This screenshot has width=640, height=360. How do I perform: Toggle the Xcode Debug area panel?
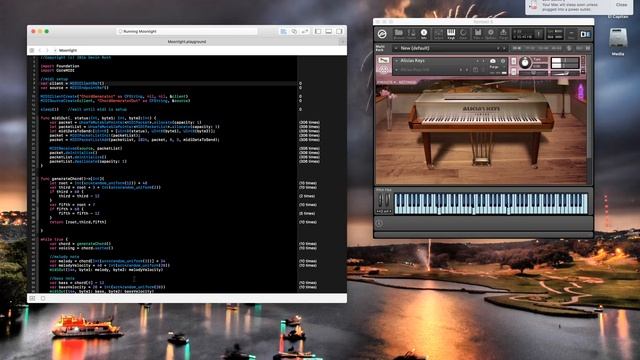[x=329, y=31]
